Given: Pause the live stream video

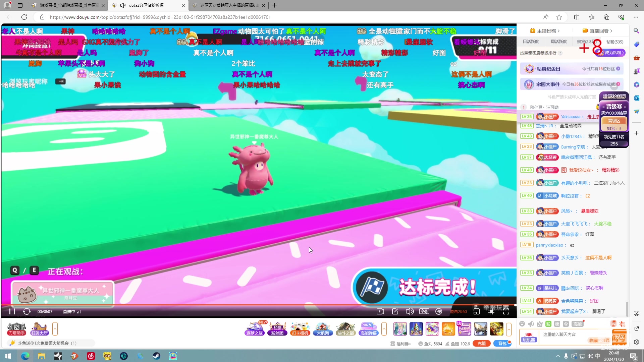Looking at the screenshot, I should point(12,311).
